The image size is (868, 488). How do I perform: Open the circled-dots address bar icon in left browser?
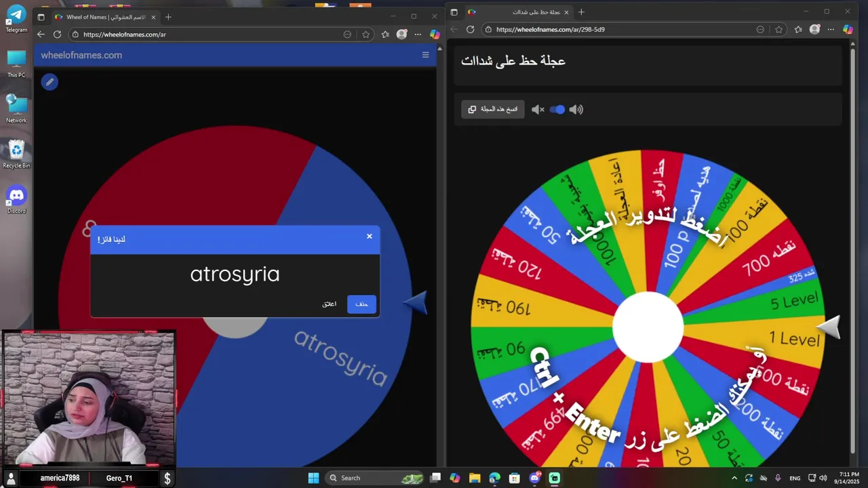pos(347,35)
